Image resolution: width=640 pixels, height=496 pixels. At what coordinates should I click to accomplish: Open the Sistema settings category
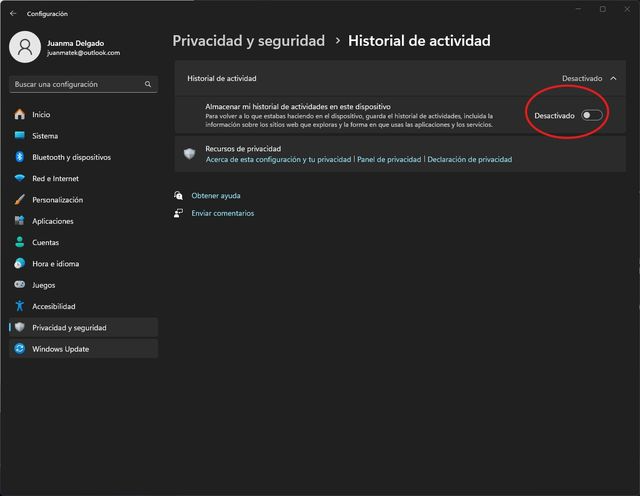click(44, 136)
